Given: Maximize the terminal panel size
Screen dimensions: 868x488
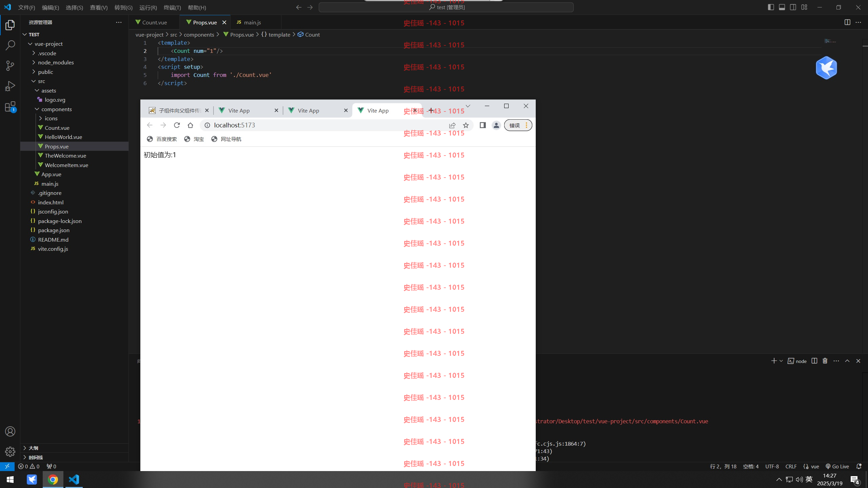Looking at the screenshot, I should point(847,361).
